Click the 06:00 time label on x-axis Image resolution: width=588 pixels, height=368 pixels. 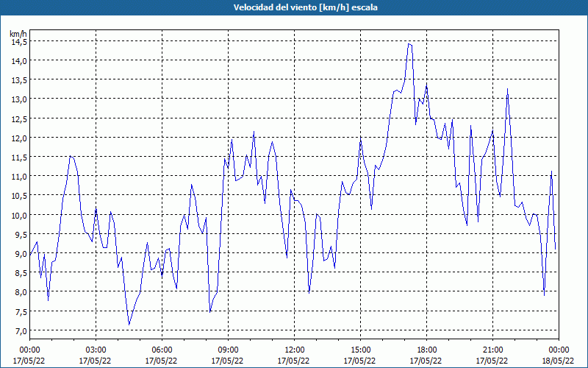tap(162, 350)
